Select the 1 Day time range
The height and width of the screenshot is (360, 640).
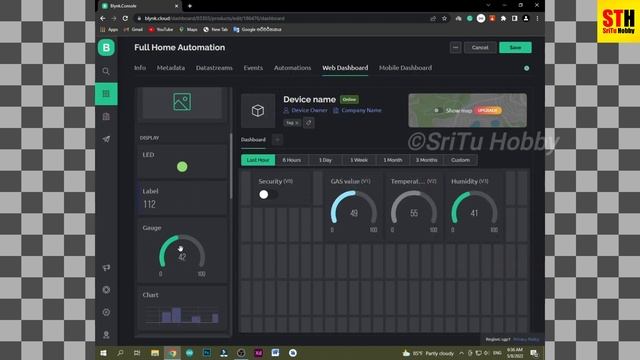325,160
